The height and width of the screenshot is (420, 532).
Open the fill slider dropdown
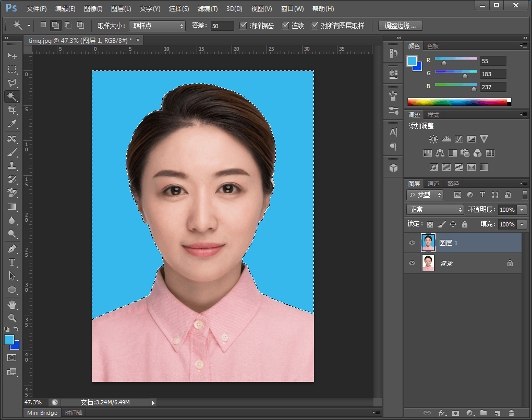(x=523, y=224)
